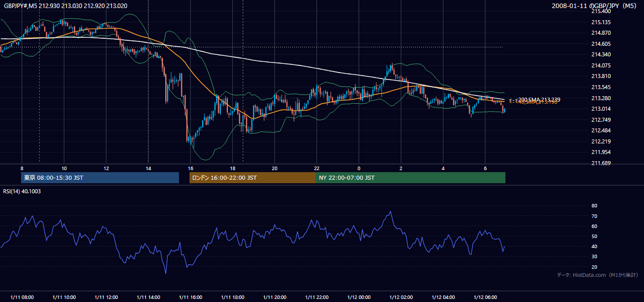Click the 1/11 14:00 bottom time label

[x=148, y=297]
